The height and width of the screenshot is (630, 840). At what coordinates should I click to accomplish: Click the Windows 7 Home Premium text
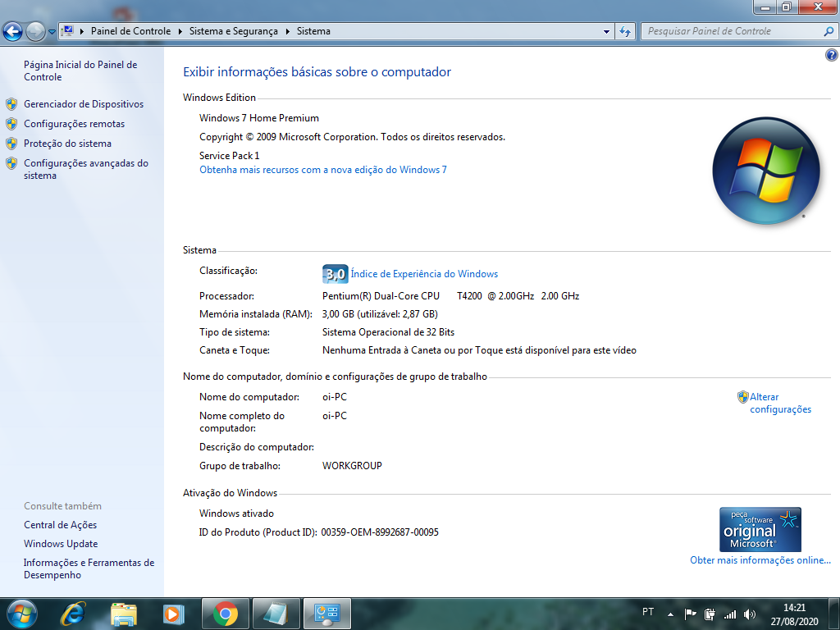[x=259, y=118]
